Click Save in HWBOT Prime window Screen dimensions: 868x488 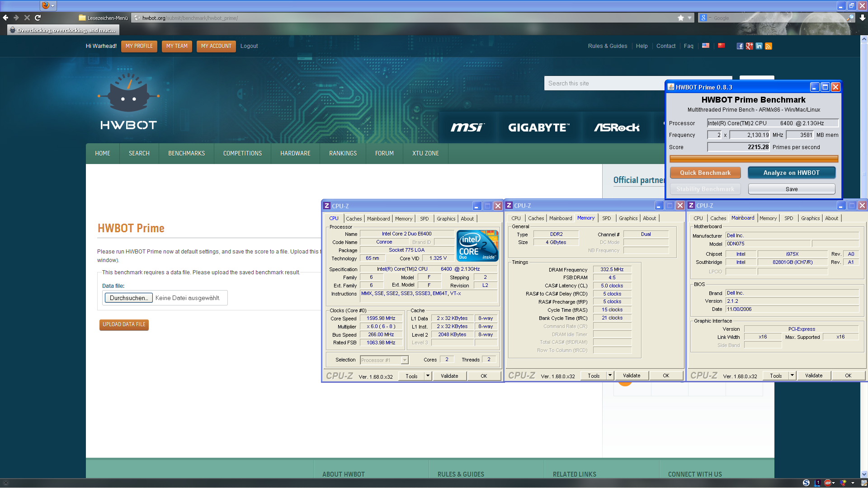(792, 189)
